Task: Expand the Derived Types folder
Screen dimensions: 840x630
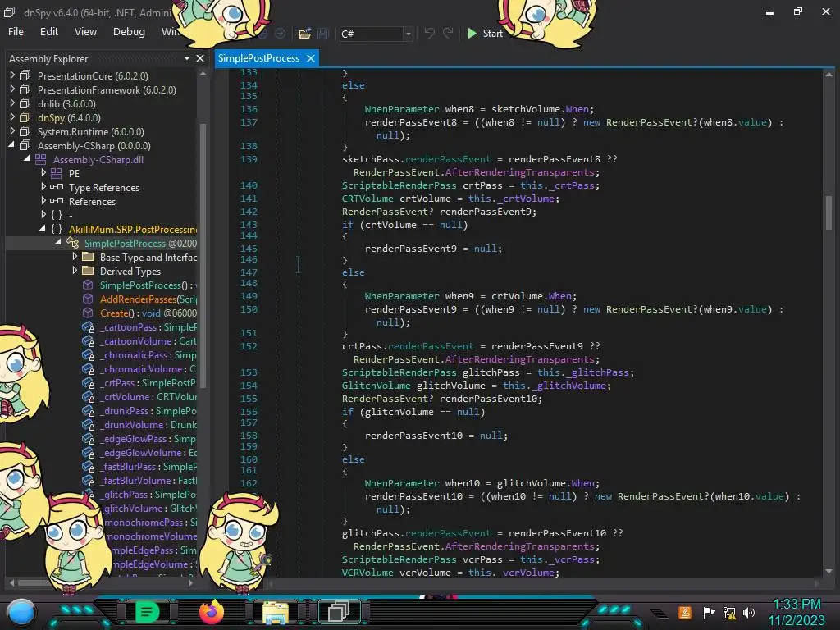Action: pos(75,271)
